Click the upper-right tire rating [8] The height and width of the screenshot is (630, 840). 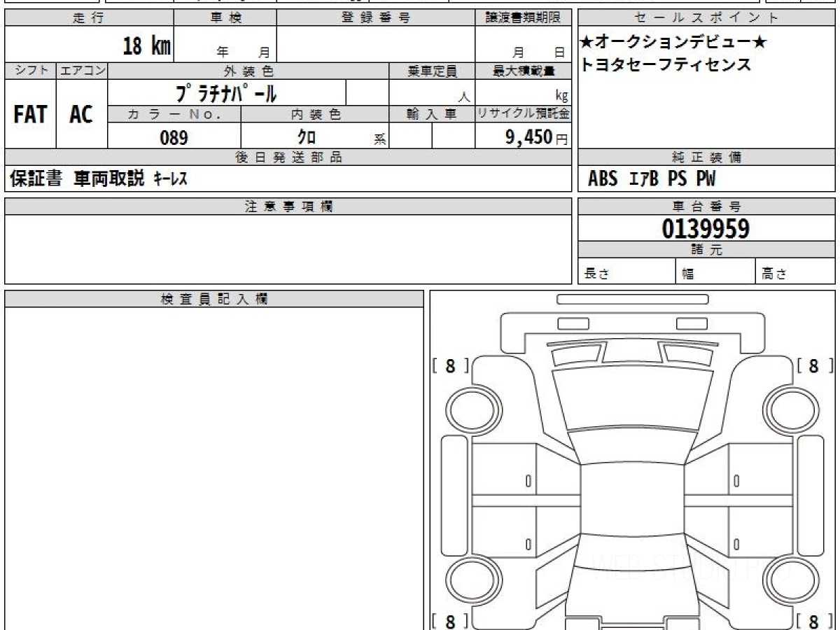814,365
